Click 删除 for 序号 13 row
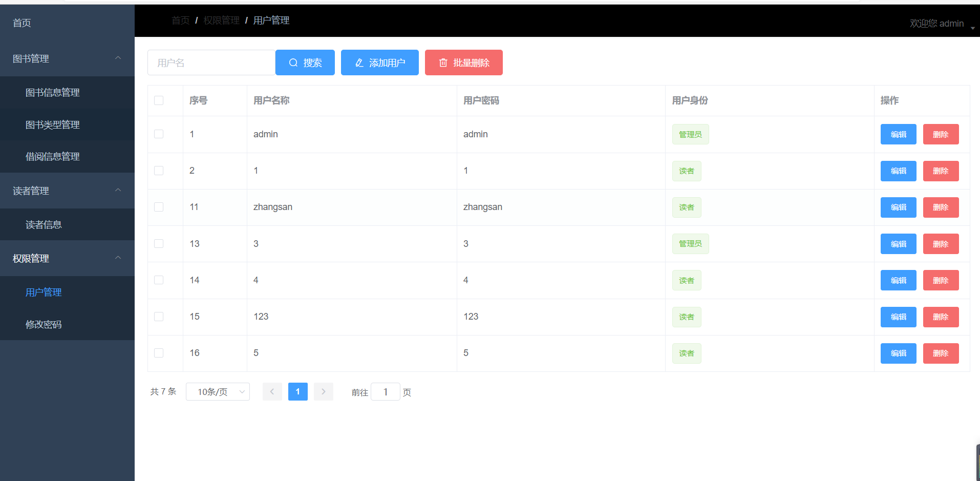The image size is (980, 481). pyautogui.click(x=941, y=244)
